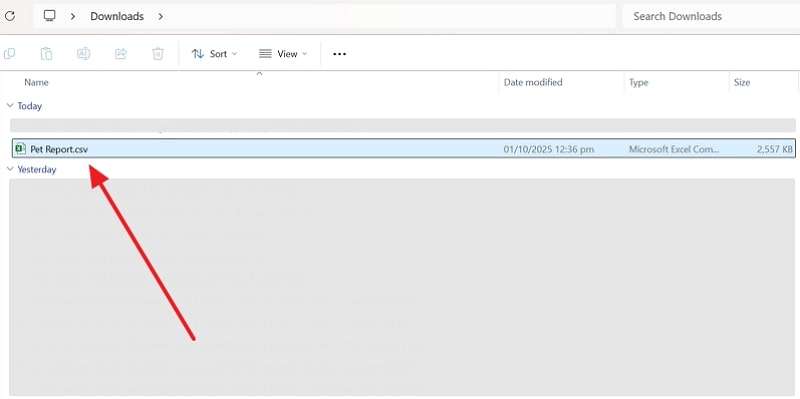Click the Share toolbar icon
Image resolution: width=800 pixels, height=399 pixels.
tap(121, 54)
